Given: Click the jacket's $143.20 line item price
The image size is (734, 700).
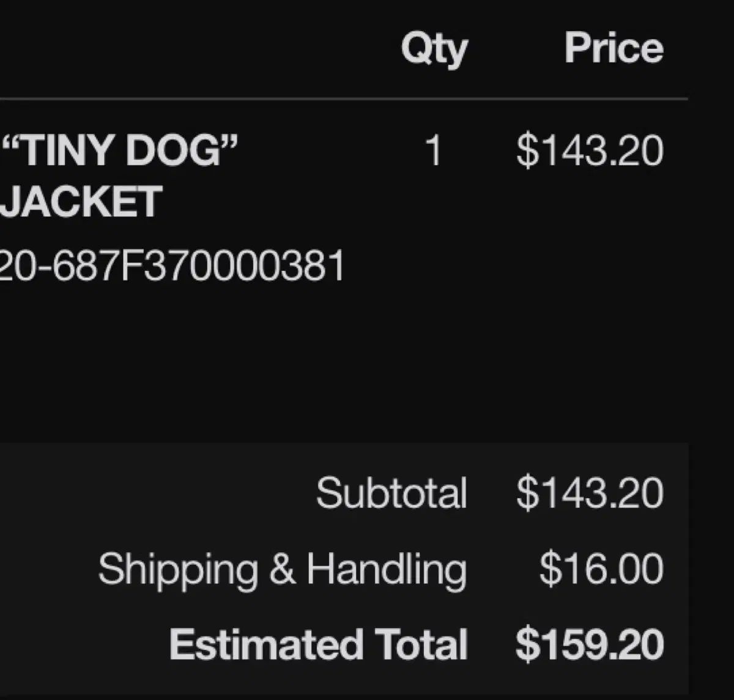Looking at the screenshot, I should coord(589,150).
